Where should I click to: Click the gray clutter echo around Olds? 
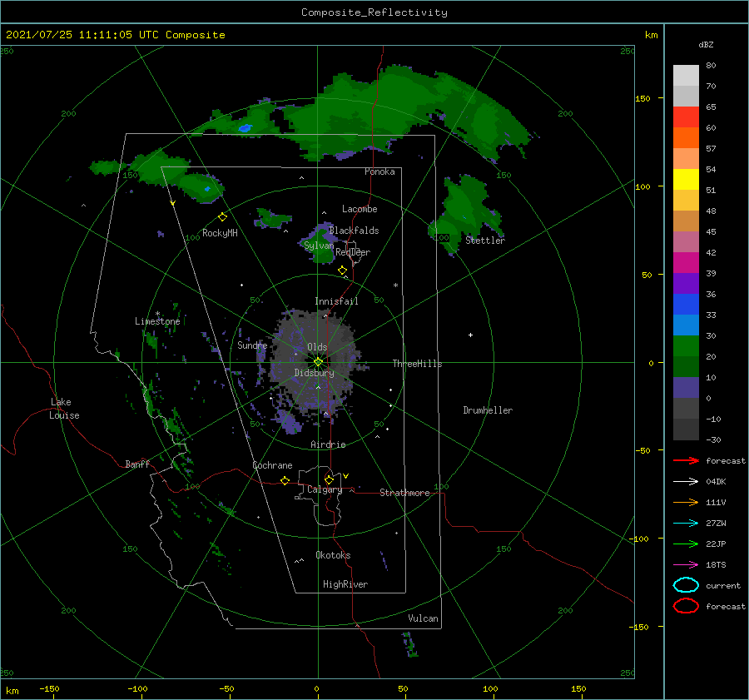(315, 363)
